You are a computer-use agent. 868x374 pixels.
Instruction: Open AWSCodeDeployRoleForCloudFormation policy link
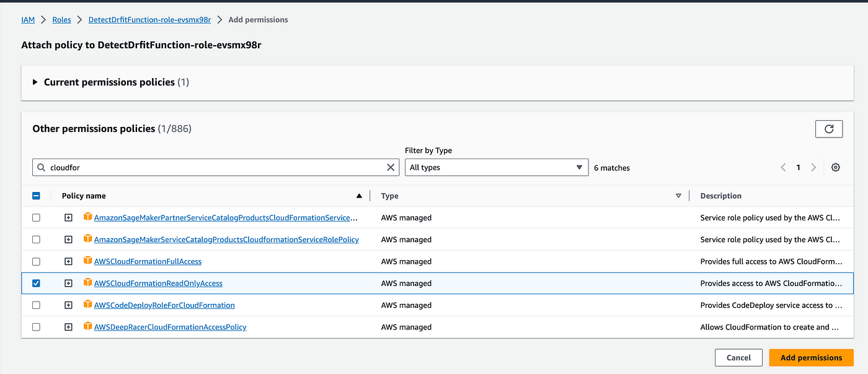pyautogui.click(x=164, y=305)
